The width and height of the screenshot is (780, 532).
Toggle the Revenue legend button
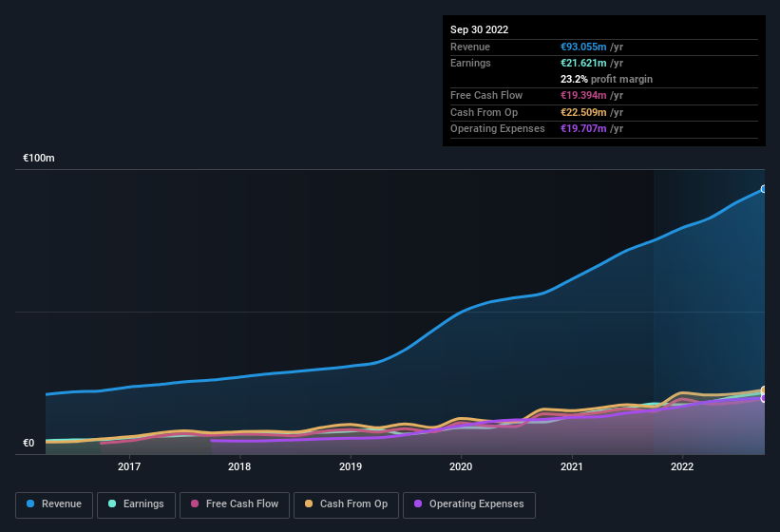(x=54, y=504)
